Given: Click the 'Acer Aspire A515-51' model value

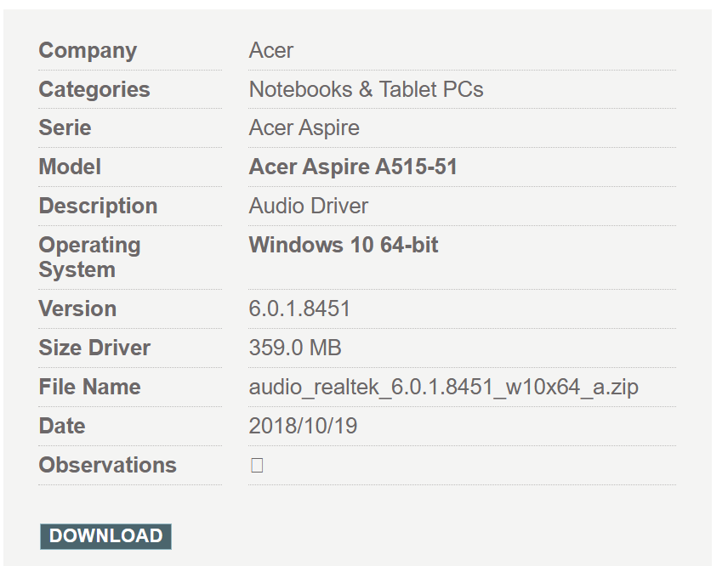Looking at the screenshot, I should 353,167.
